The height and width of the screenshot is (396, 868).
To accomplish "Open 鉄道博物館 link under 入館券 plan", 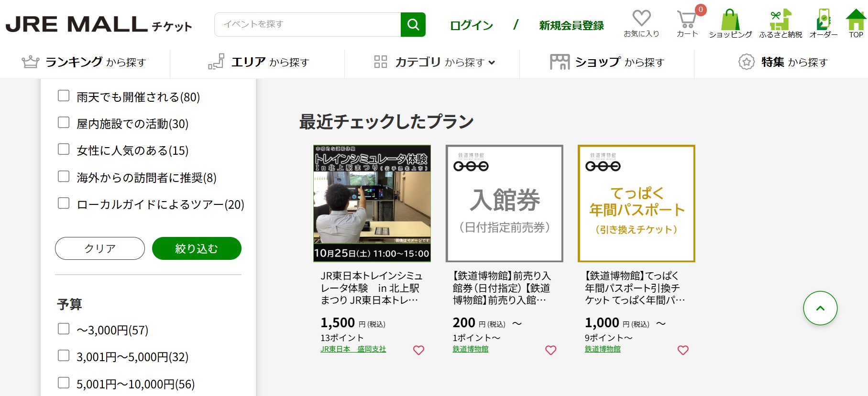I will 471,349.
